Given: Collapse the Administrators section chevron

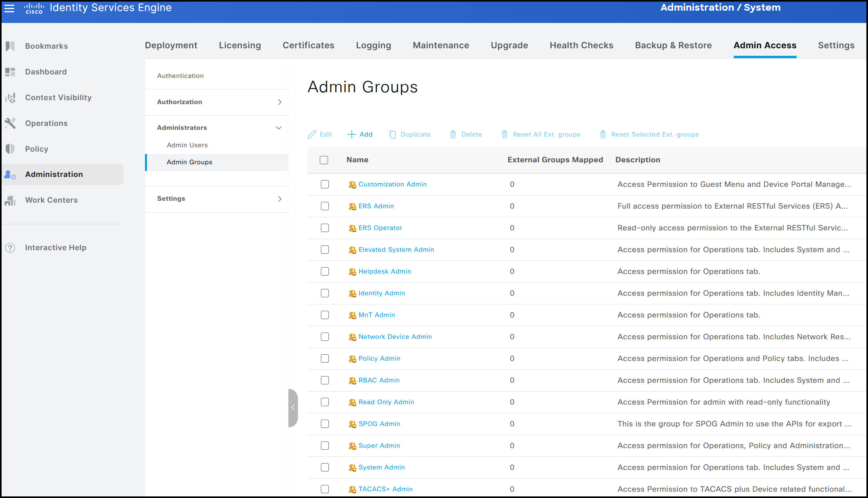Looking at the screenshot, I should (279, 128).
